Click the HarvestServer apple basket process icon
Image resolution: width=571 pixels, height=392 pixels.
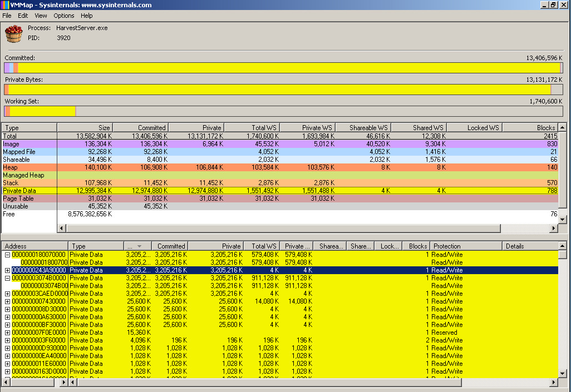coord(13,33)
